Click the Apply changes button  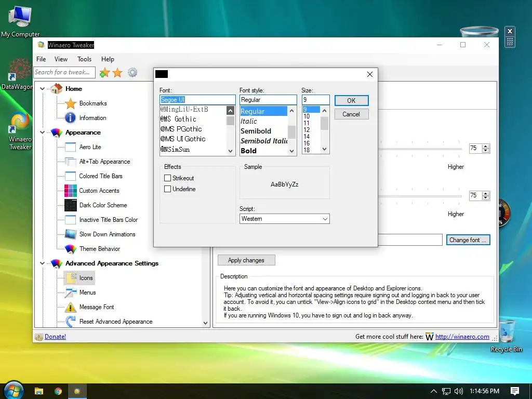point(246,260)
